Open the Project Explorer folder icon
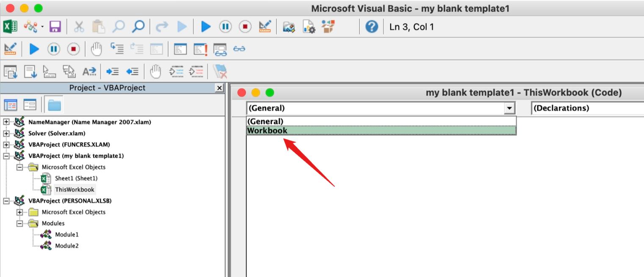This screenshot has height=277, width=644. tap(289, 27)
